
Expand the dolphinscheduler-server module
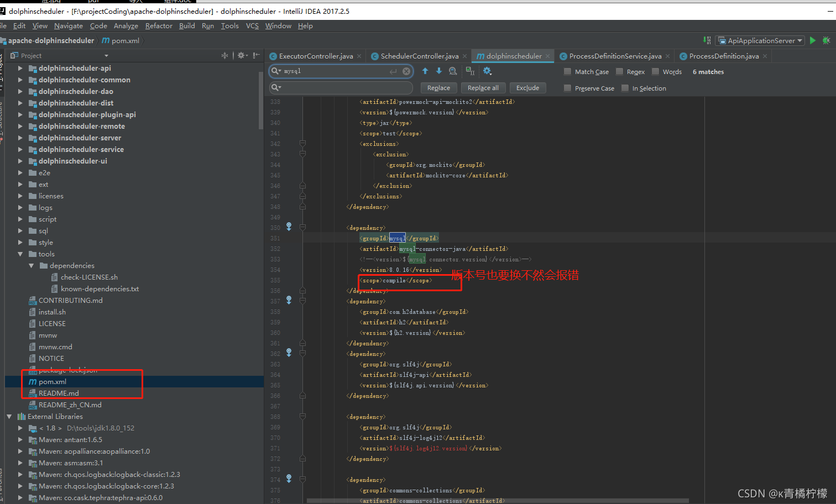coord(20,138)
